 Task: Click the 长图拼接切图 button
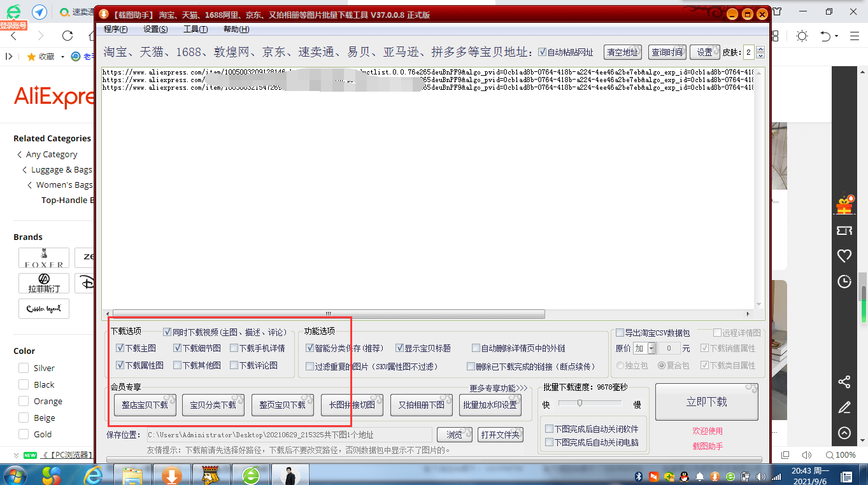pyautogui.click(x=352, y=405)
